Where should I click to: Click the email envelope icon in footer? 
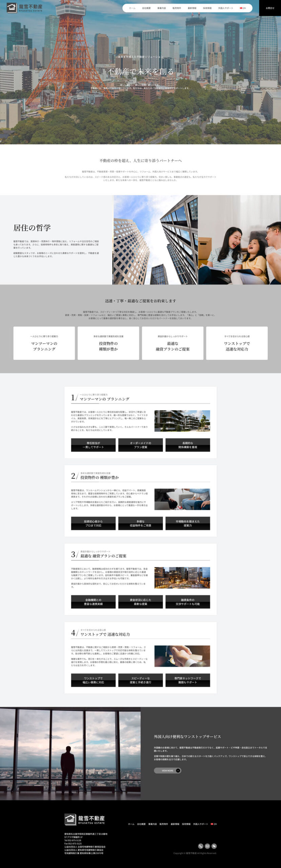coord(207,846)
